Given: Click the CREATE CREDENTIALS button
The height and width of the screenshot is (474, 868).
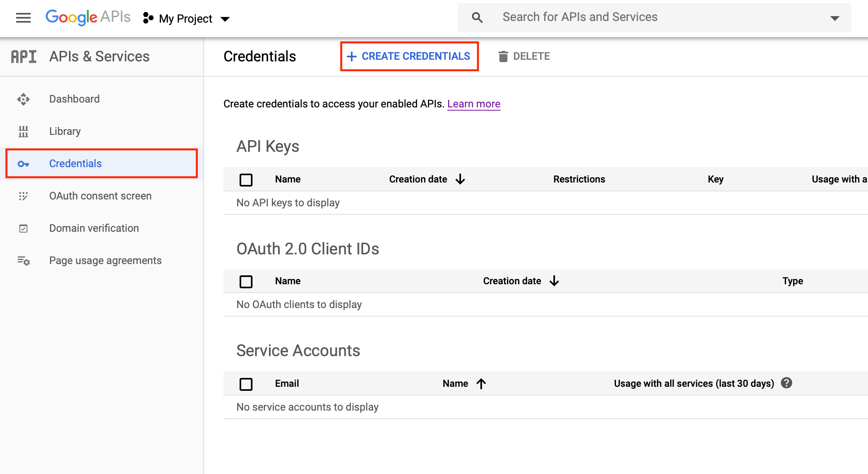Looking at the screenshot, I should [409, 57].
